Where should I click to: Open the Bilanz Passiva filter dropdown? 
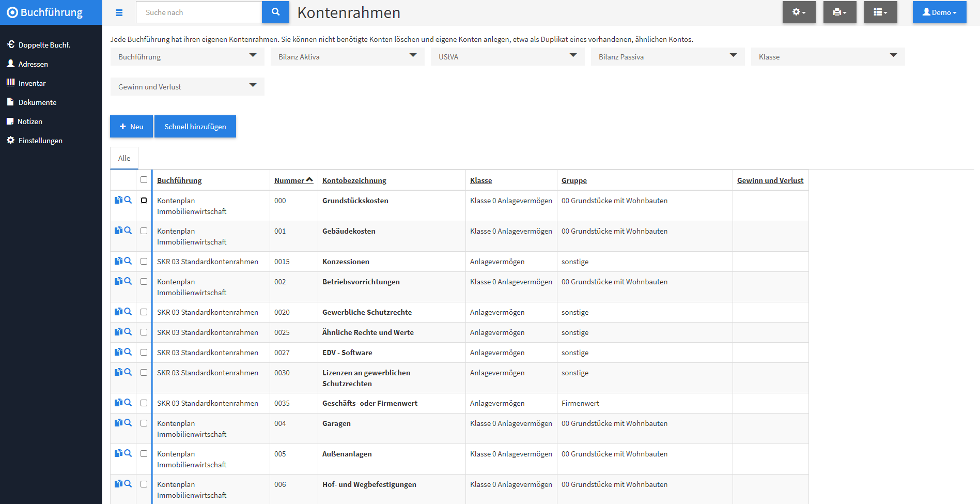pyautogui.click(x=668, y=56)
